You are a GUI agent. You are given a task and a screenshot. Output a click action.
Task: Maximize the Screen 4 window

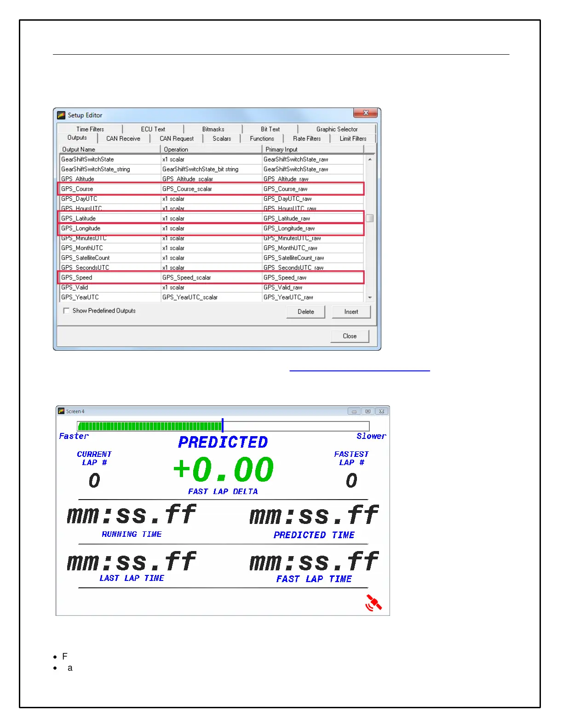368,411
